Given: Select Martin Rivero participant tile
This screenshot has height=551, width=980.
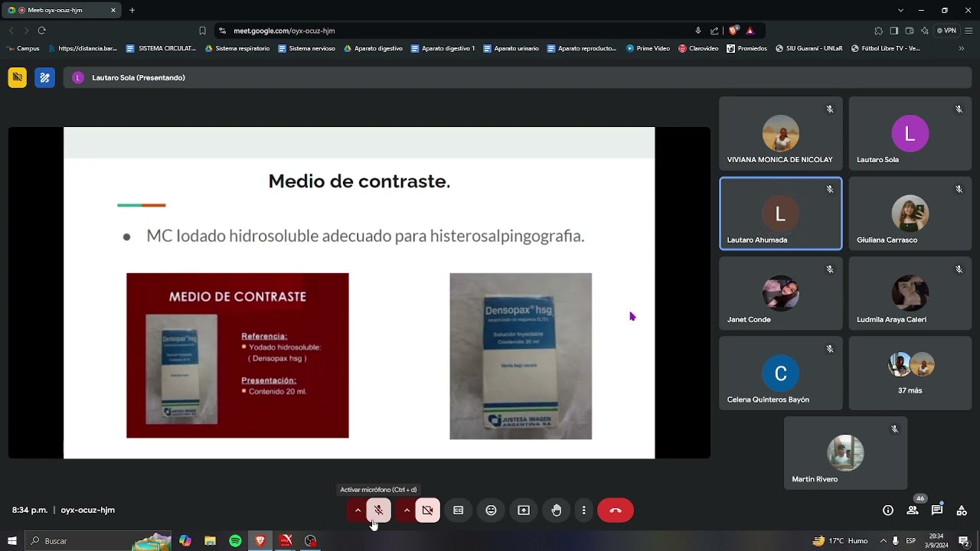Looking at the screenshot, I should 846,453.
